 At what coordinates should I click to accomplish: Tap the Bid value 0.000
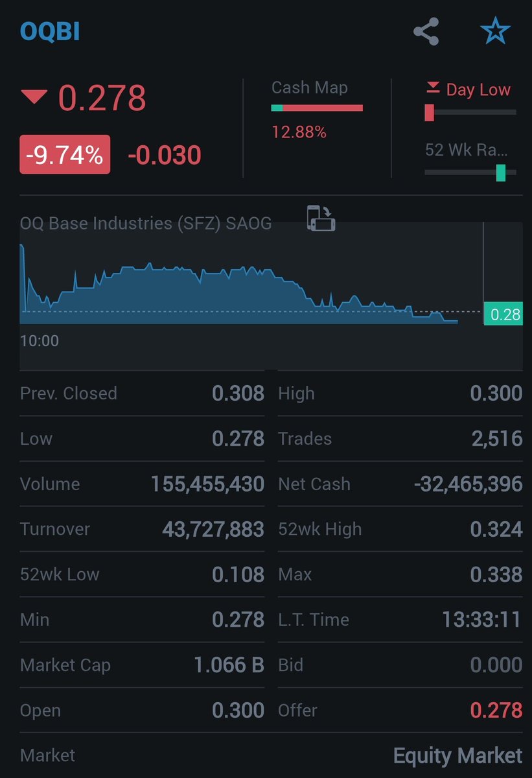tap(496, 665)
